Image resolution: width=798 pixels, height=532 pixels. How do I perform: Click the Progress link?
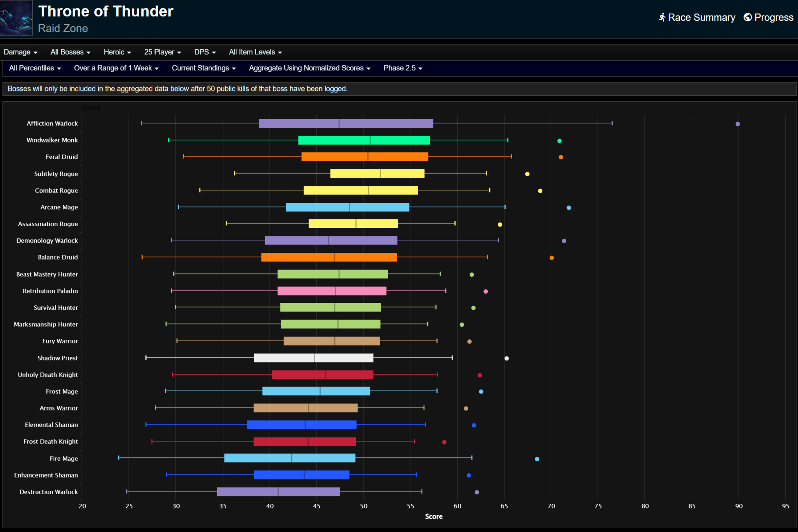pyautogui.click(x=774, y=17)
